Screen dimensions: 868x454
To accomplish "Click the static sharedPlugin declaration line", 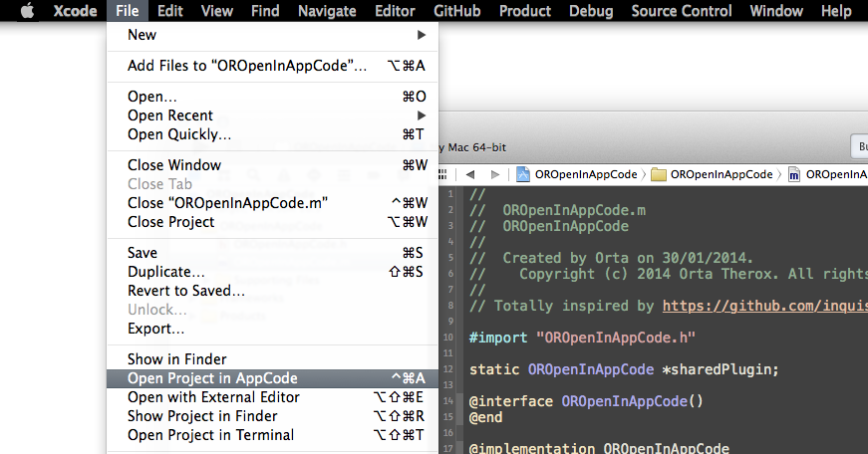I will pyautogui.click(x=624, y=369).
